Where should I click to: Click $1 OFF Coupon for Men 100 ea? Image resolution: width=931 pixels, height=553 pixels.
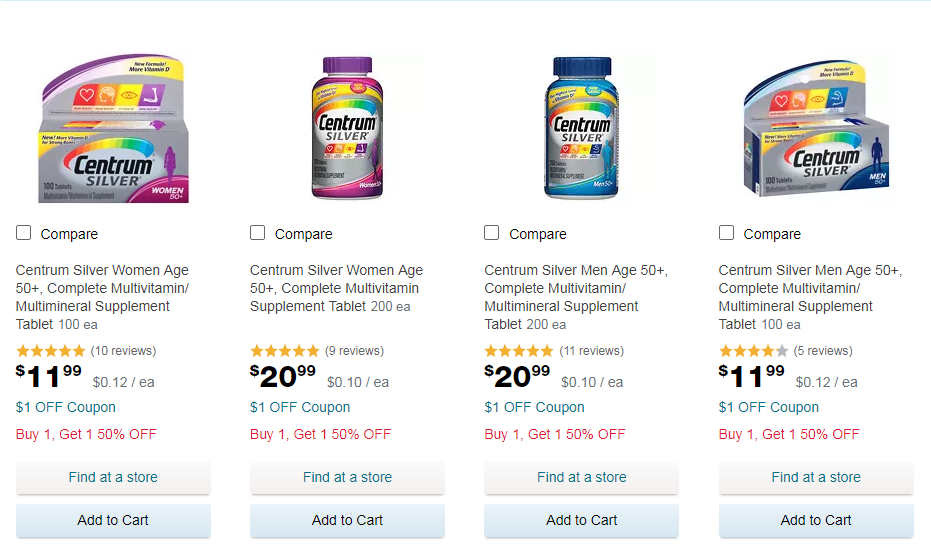coord(769,407)
